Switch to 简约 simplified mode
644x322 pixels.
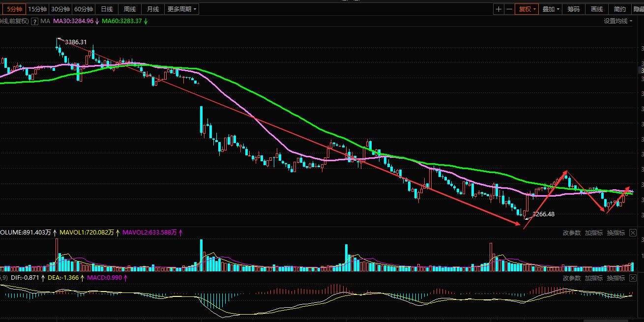(620, 9)
